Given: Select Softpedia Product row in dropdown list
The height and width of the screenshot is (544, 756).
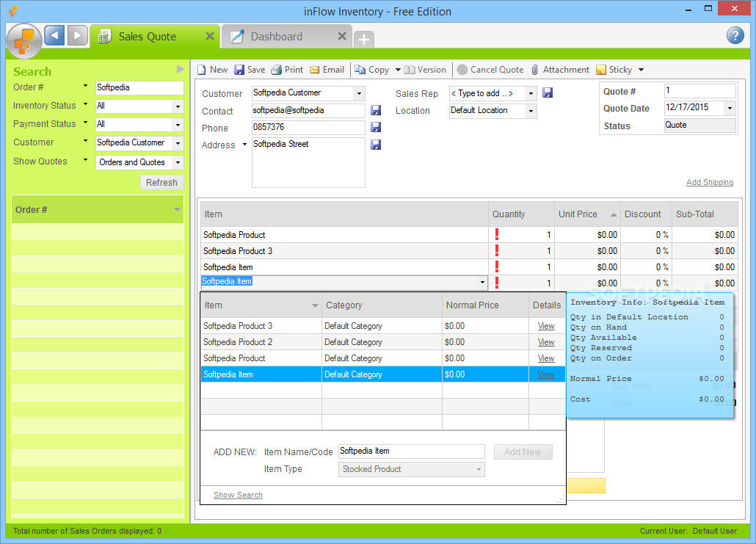Looking at the screenshot, I should [261, 358].
